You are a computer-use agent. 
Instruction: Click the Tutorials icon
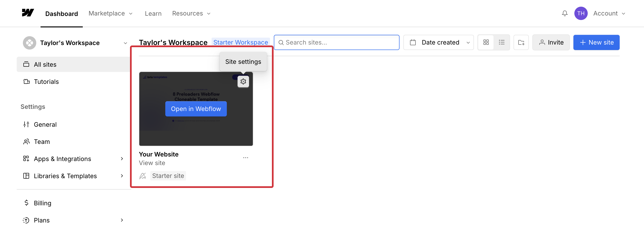coord(26,82)
